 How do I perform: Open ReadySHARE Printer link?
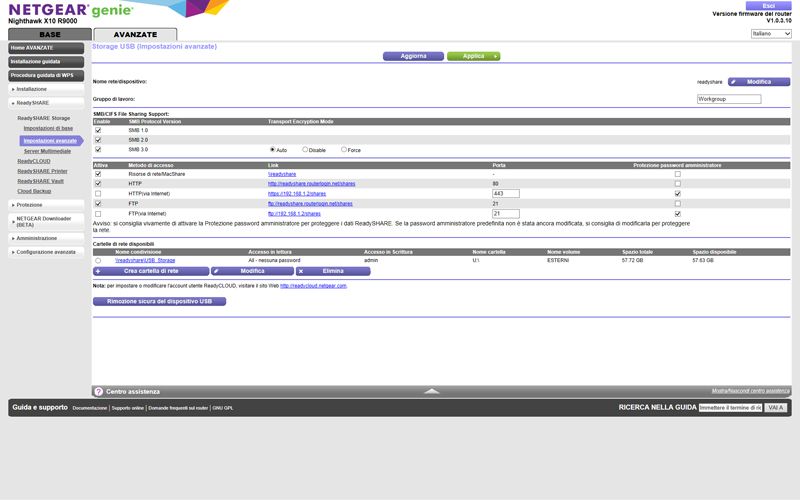[42, 171]
